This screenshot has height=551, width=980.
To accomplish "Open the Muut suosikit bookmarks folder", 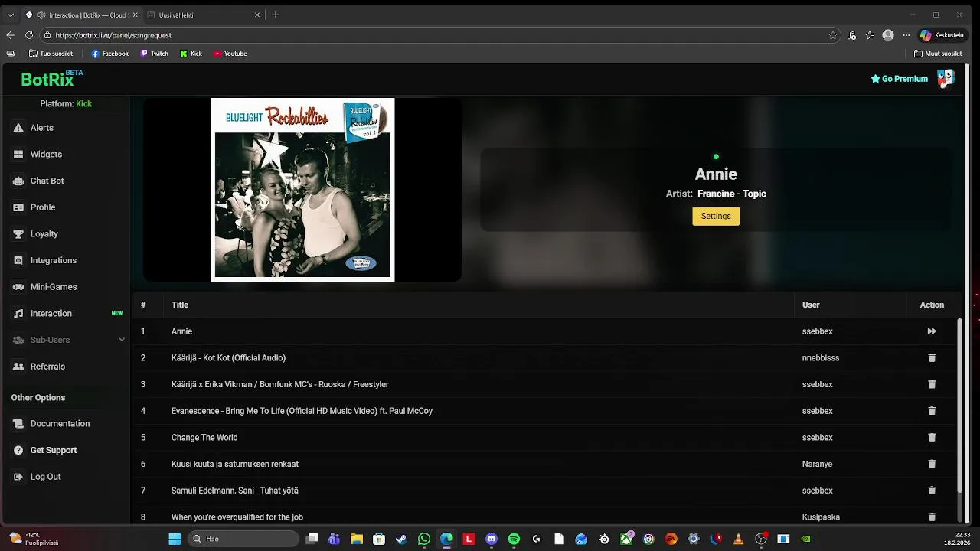I will [x=938, y=54].
